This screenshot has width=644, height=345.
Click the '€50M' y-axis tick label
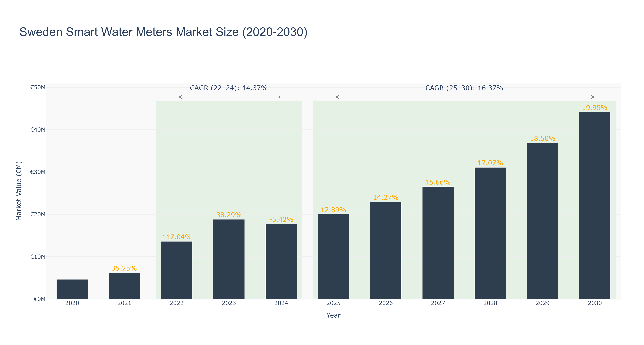point(38,88)
